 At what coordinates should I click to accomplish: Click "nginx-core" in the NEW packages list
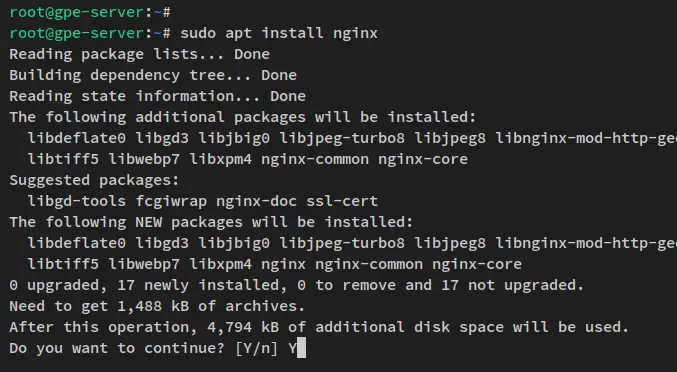pyautogui.click(x=477, y=264)
